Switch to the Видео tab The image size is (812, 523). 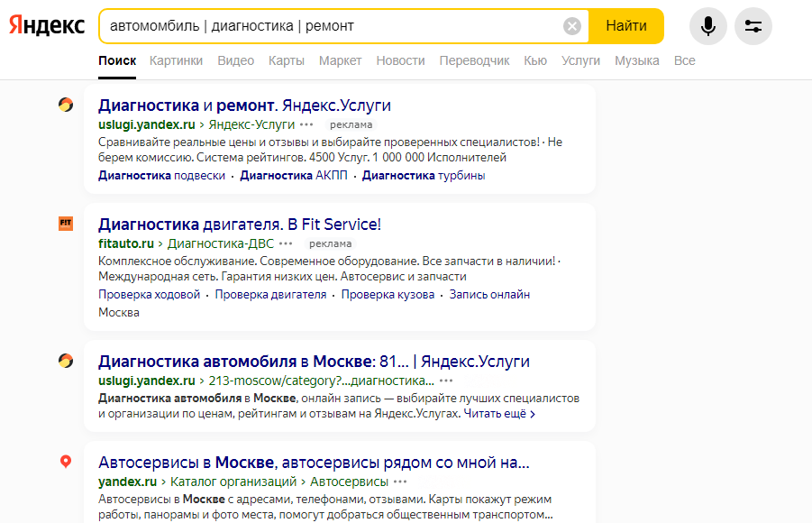tap(235, 60)
